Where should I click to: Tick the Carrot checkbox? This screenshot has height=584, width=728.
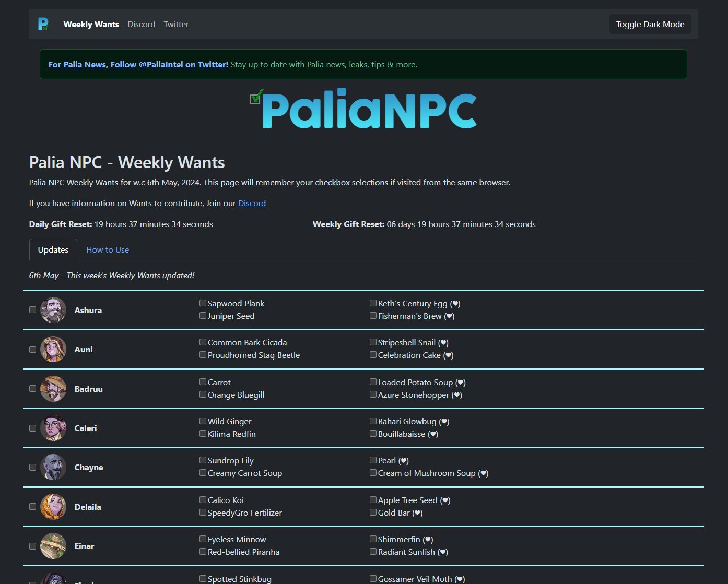point(203,382)
